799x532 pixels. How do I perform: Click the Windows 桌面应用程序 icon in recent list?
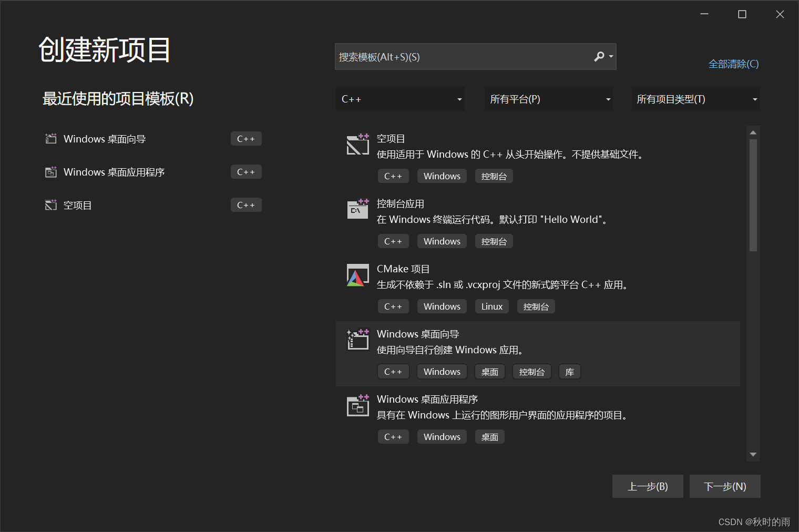pyautogui.click(x=50, y=172)
